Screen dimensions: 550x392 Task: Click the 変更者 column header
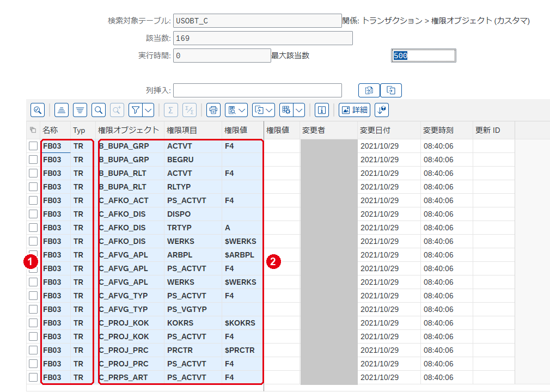click(328, 130)
